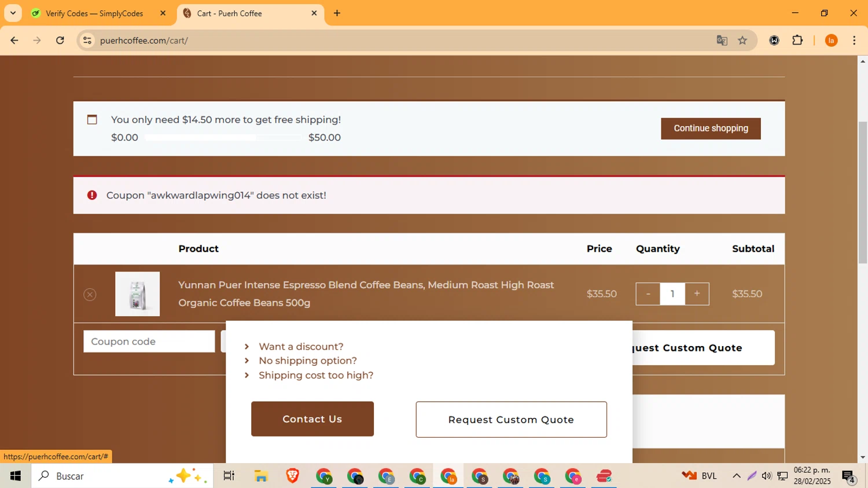View site information for puerhcoffee.com
Screen dimensions: 868x488
pyautogui.click(x=87, y=41)
